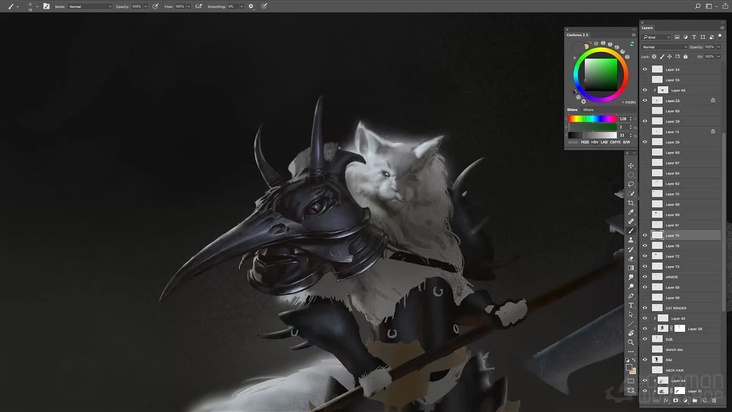
Task: Switch to Coolorus Sliders tab
Action: 572,110
